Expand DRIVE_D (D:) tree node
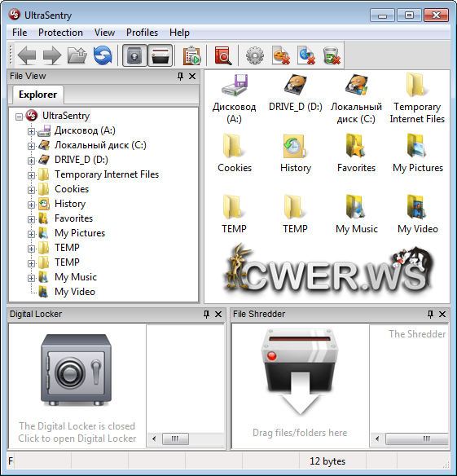This screenshot has height=476, width=457. pyautogui.click(x=31, y=161)
